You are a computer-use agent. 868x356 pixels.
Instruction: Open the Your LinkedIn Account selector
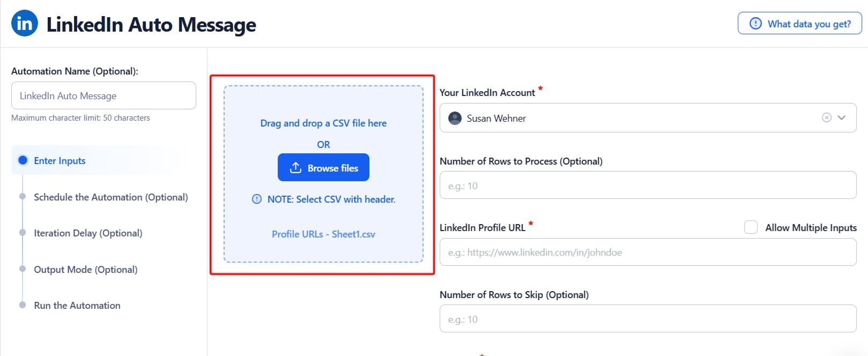tap(633, 118)
